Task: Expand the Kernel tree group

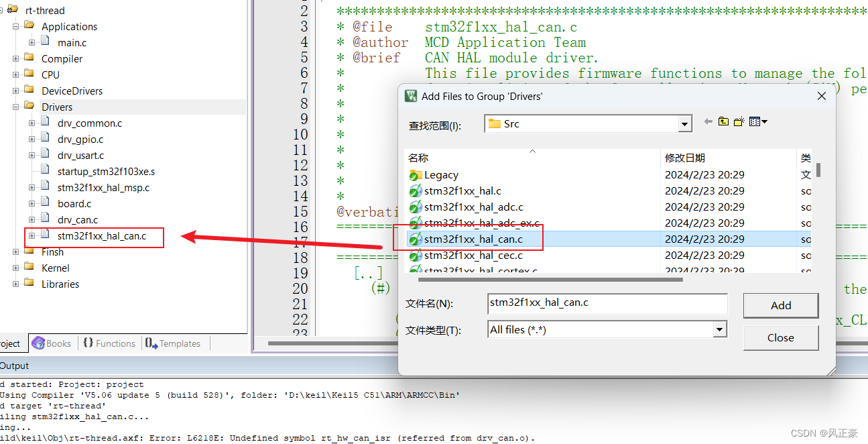Action: (x=15, y=268)
